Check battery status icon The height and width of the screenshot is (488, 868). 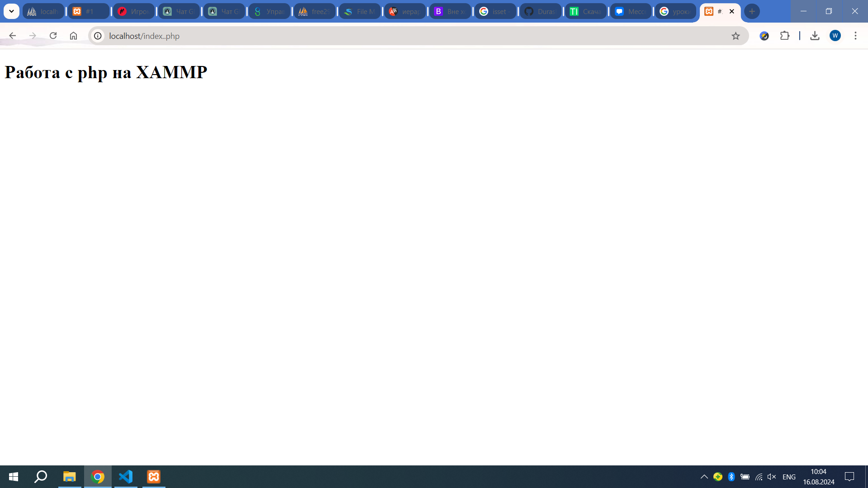(745, 477)
